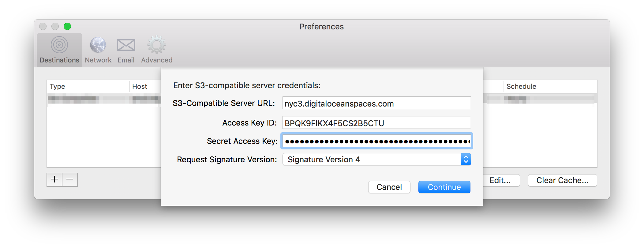The width and height of the screenshot is (644, 248).
Task: Click the Clear Cache... button
Action: point(562,180)
